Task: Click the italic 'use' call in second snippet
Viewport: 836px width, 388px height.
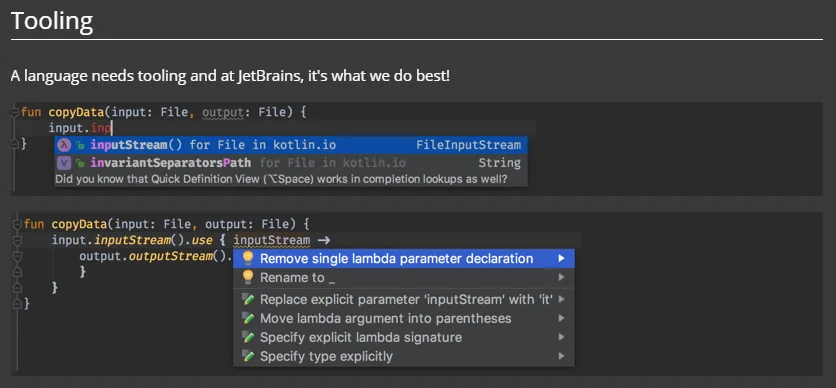Action: [202, 241]
